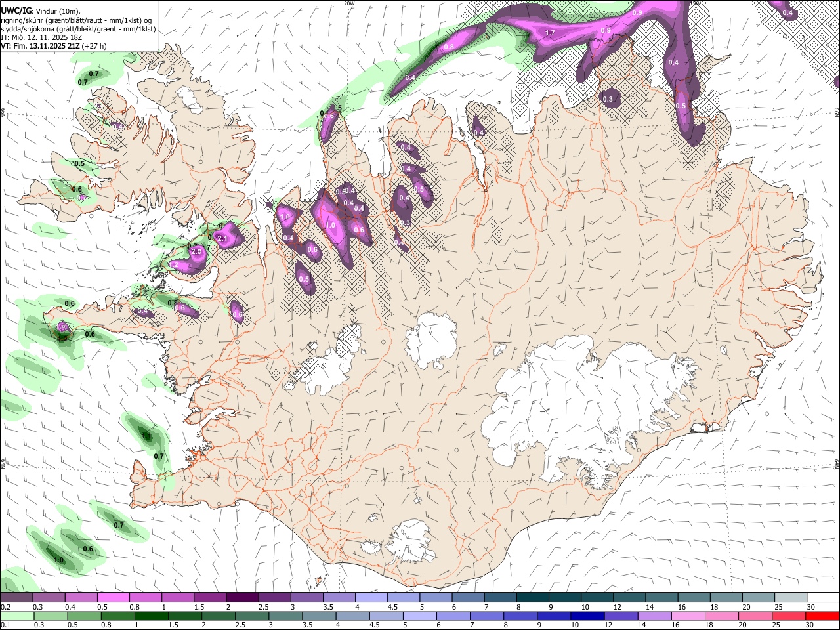
Task: Click the bright red swatch labeled 30 in lower legend row
Action: 823,616
